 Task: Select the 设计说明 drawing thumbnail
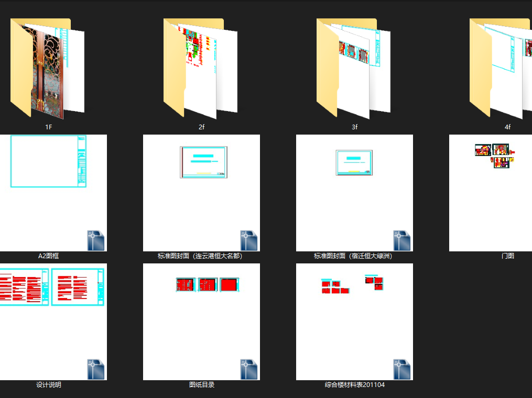click(53, 322)
